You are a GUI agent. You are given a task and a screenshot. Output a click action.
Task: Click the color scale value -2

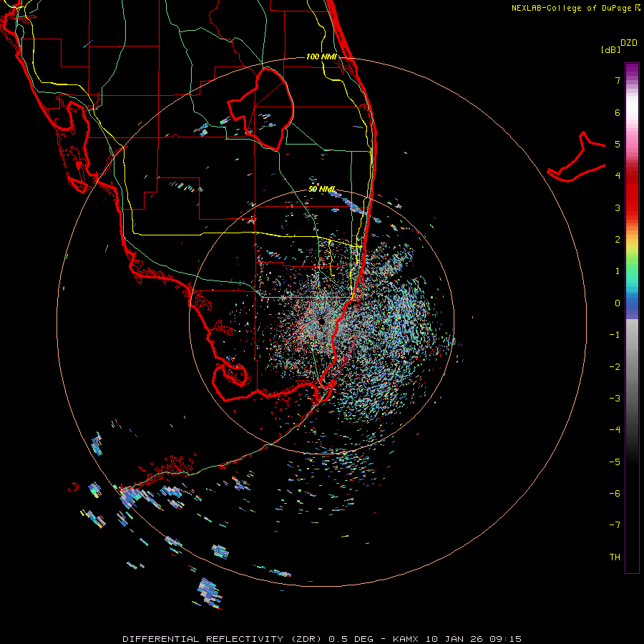click(615, 367)
